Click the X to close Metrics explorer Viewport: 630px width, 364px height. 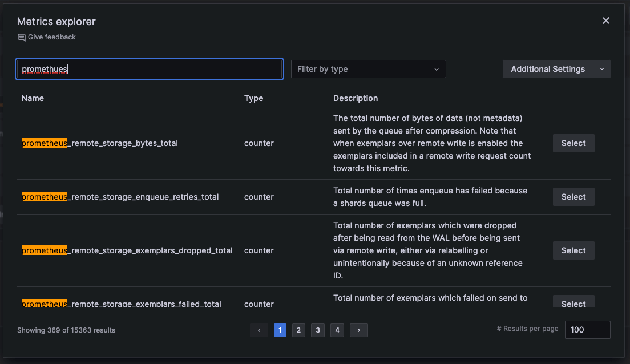(605, 21)
